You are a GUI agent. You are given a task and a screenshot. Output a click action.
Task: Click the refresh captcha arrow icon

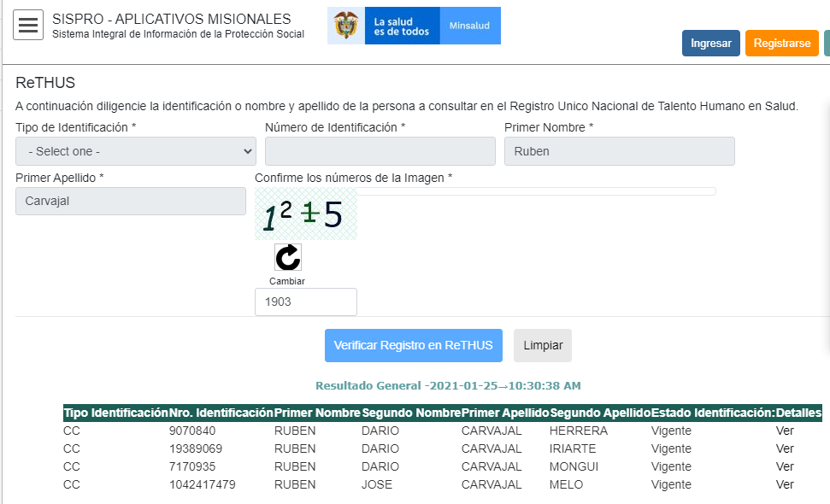pos(288,257)
